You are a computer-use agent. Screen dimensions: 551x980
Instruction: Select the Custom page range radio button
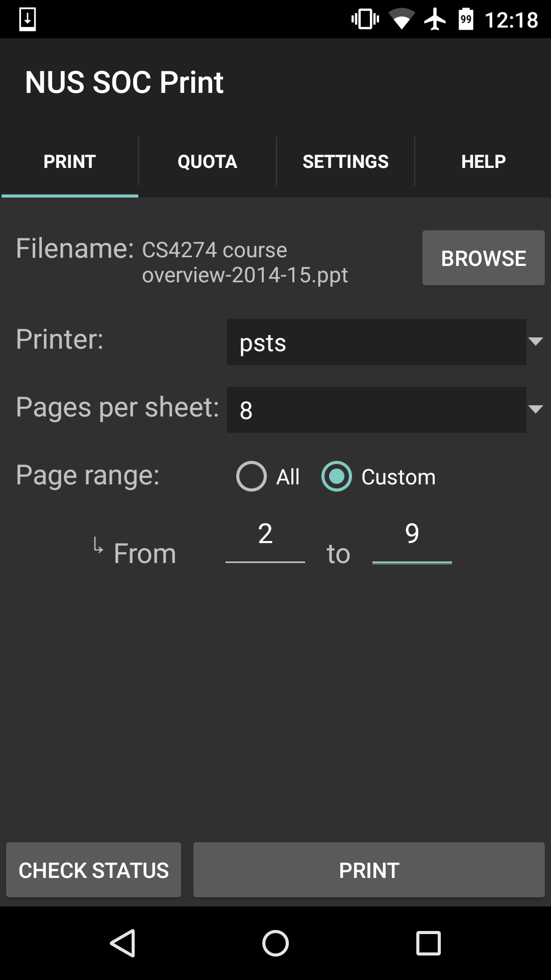click(337, 476)
